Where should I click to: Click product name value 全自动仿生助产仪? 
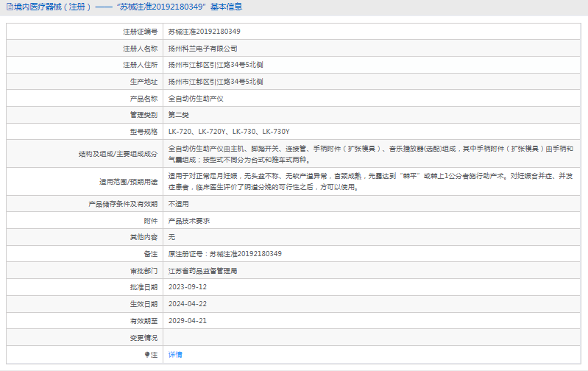[196, 98]
